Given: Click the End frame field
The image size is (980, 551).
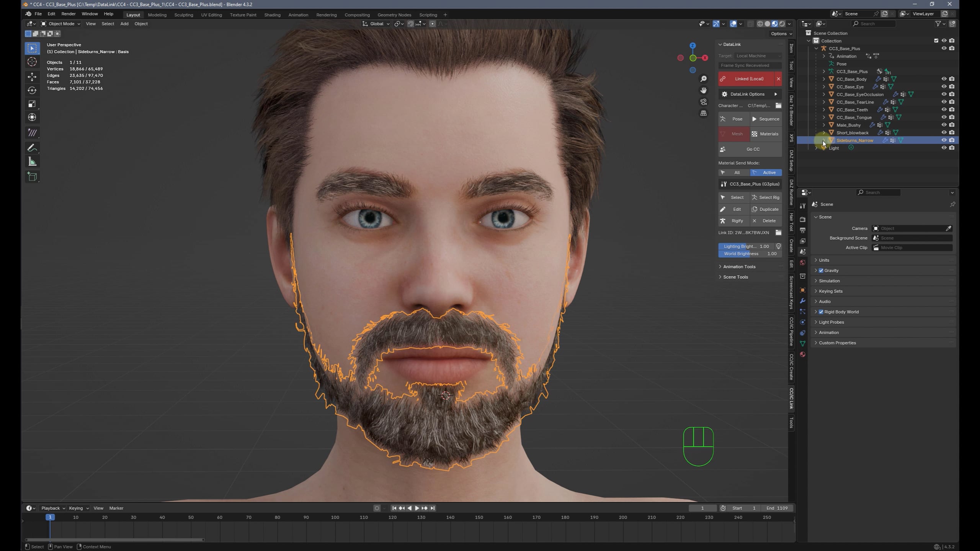Looking at the screenshot, I should tap(777, 508).
